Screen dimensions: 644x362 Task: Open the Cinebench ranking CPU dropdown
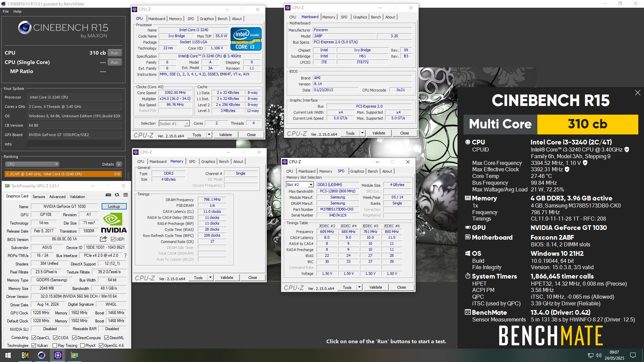[32, 164]
